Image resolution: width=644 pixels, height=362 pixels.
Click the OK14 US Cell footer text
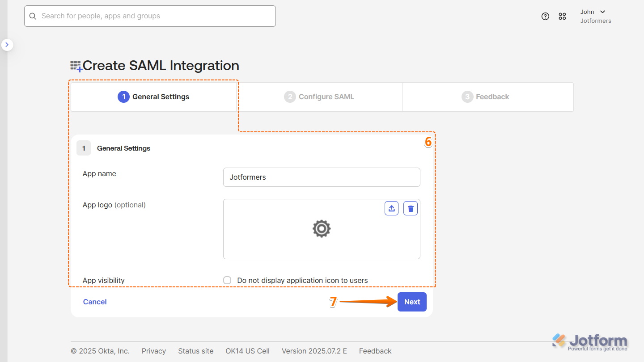click(x=247, y=351)
